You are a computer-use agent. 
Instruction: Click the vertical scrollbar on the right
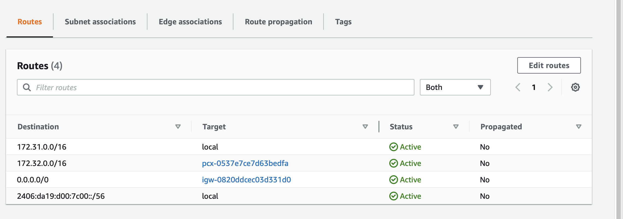(618, 109)
